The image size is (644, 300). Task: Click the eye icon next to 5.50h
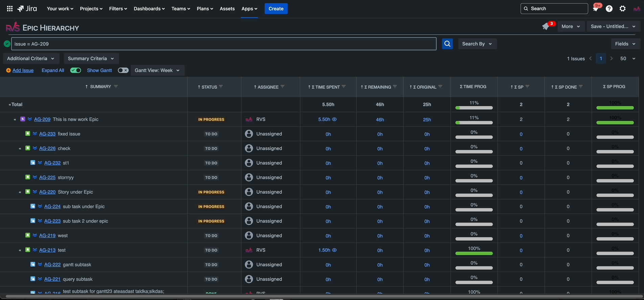click(x=334, y=119)
